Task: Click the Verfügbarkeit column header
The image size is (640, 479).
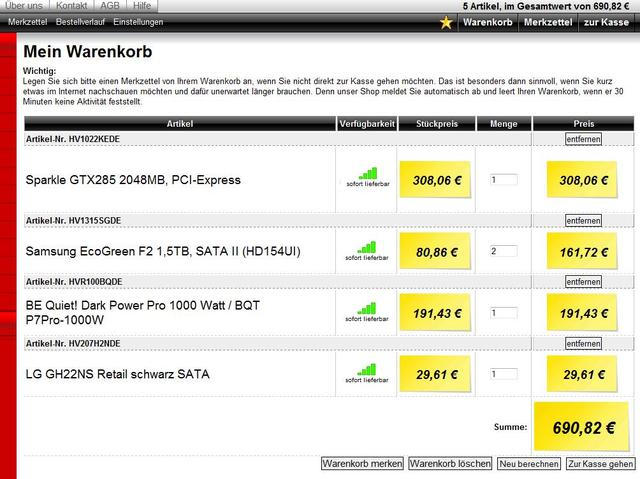Action: (x=367, y=124)
